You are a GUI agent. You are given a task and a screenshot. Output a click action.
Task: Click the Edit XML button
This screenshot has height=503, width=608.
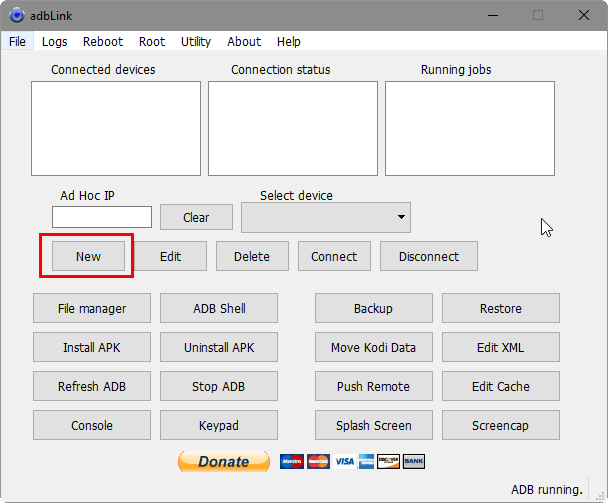501,347
